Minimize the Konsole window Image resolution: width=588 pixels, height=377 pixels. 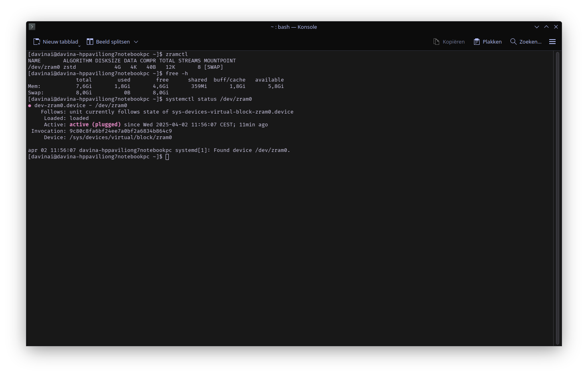[537, 27]
